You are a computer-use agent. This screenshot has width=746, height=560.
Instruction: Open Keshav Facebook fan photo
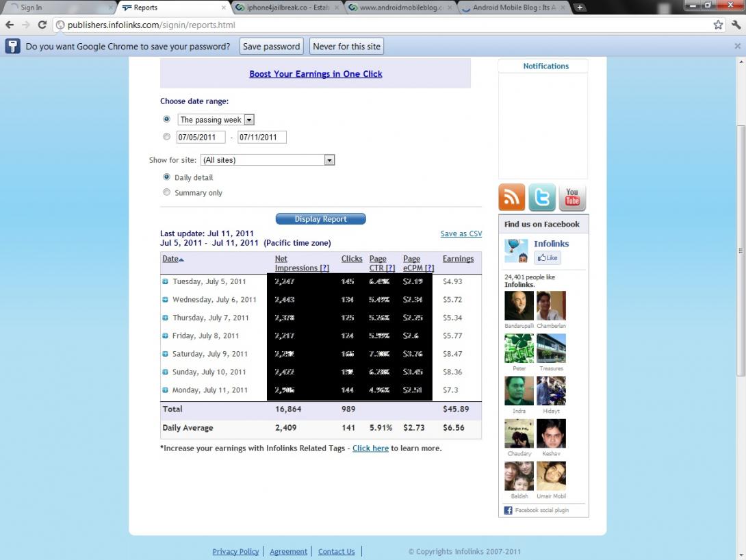552,433
